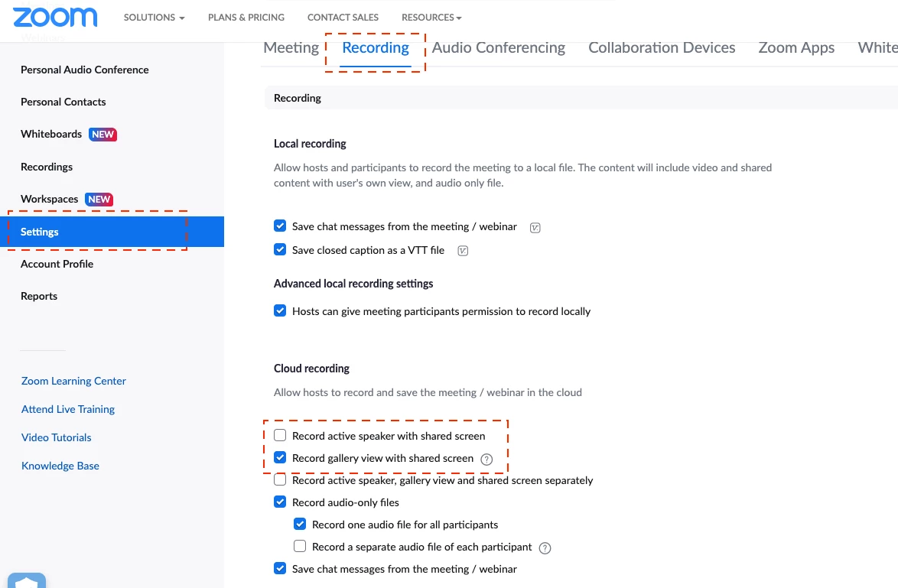Image resolution: width=898 pixels, height=588 pixels.
Task: Click the NEW badge next to Workspaces
Action: click(99, 200)
